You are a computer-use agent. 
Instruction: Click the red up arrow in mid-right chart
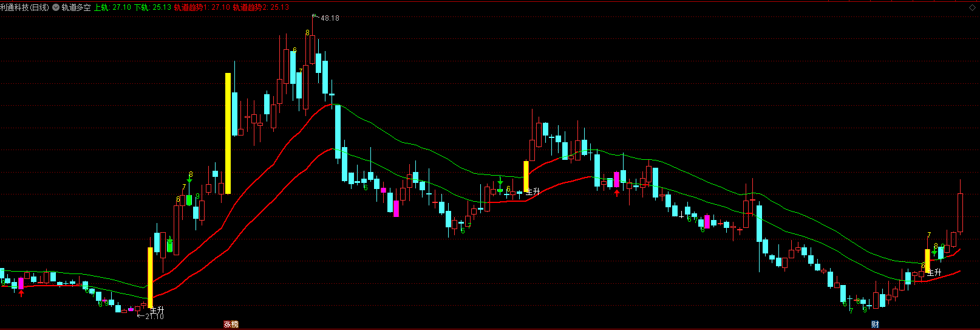(617, 193)
